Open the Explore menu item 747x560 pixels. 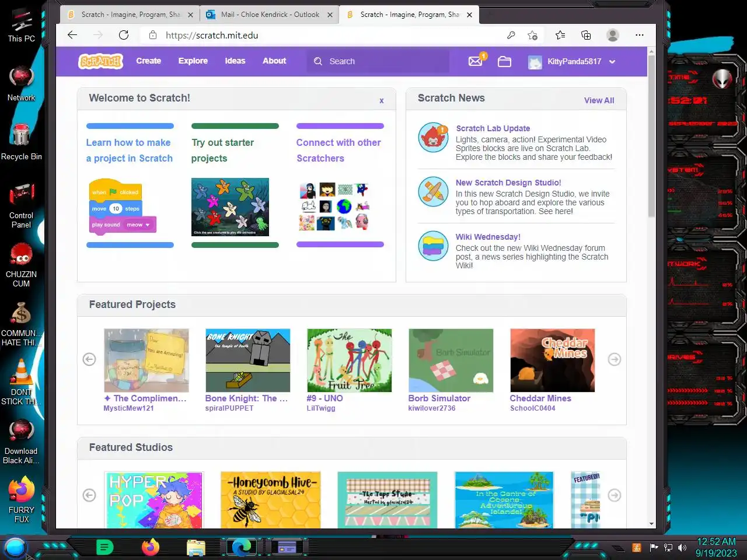point(193,61)
